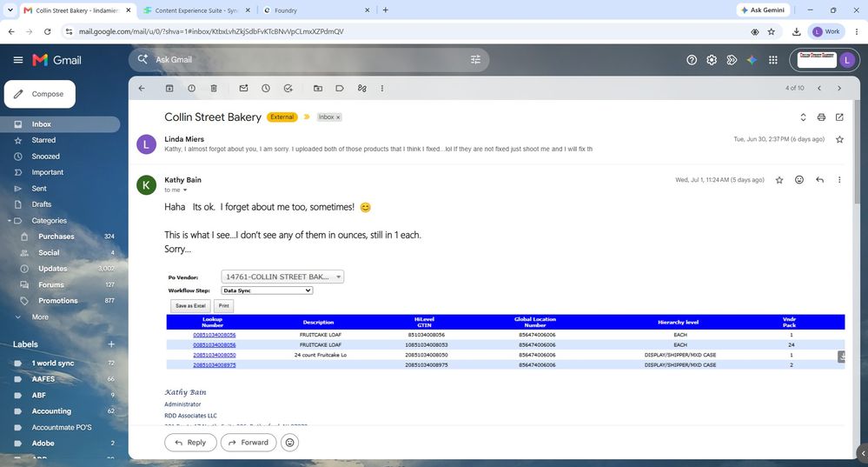Open Chrome tab search dropdown
The width and height of the screenshot is (868, 467).
[10, 10]
